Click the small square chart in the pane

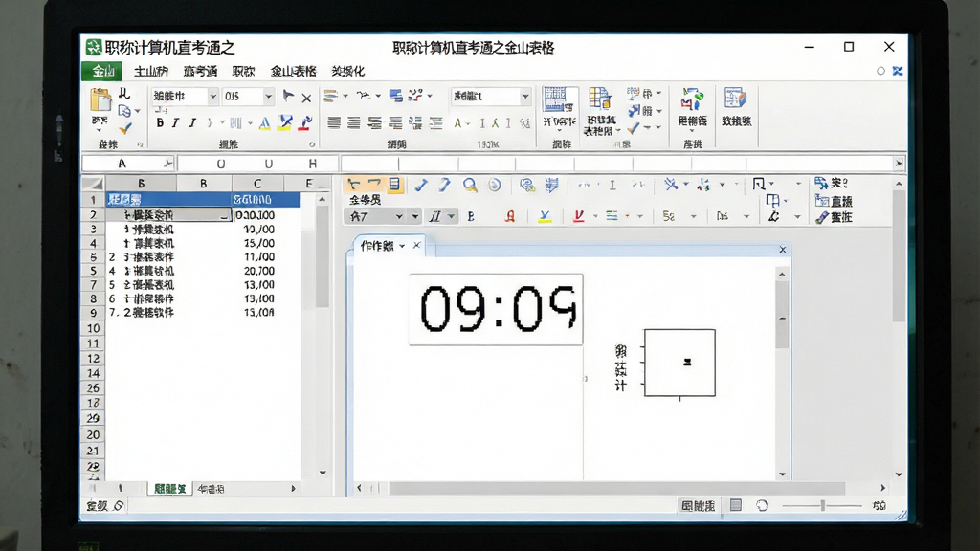click(680, 363)
